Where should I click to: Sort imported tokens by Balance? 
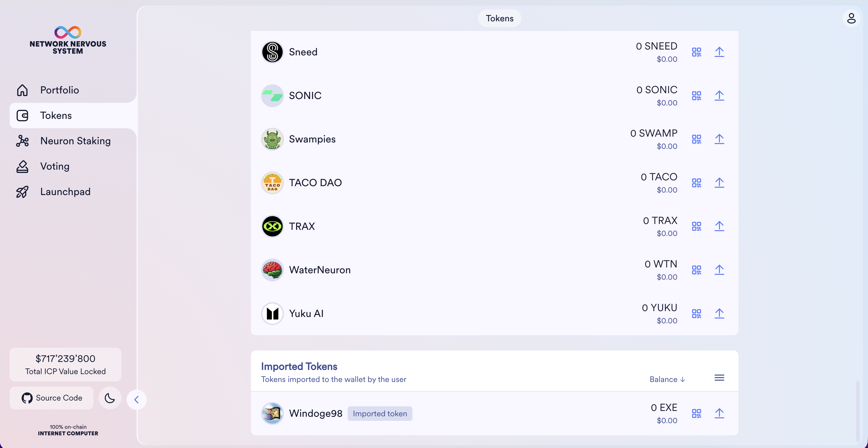667,379
